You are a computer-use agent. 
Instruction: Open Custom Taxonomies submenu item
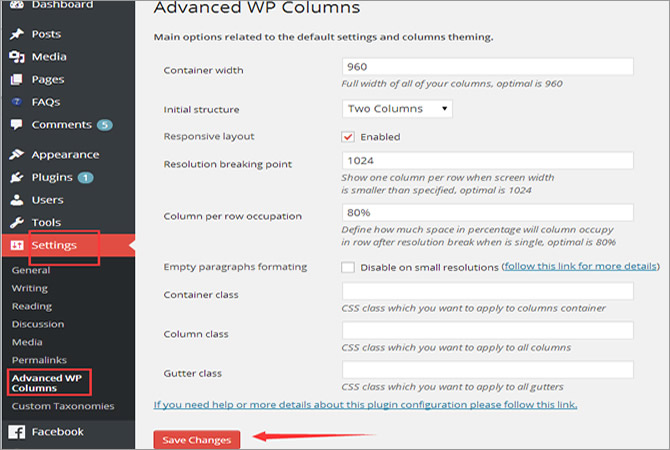point(63,406)
